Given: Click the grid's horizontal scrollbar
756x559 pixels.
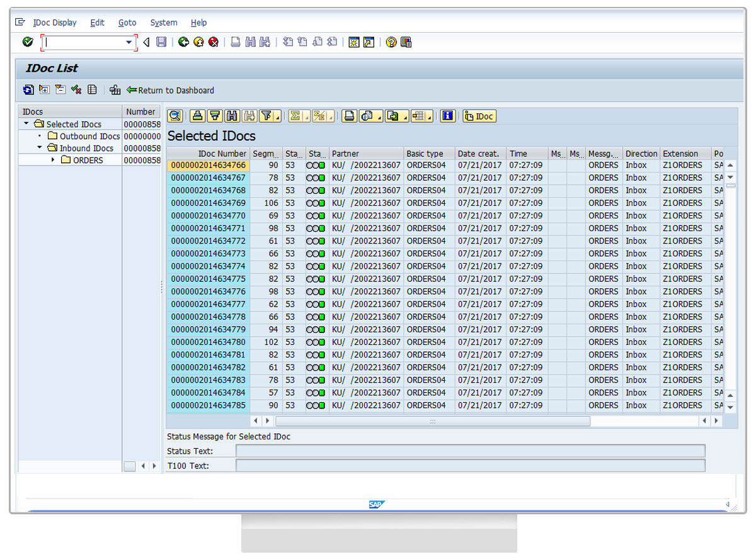Looking at the screenshot, I should click(432, 421).
